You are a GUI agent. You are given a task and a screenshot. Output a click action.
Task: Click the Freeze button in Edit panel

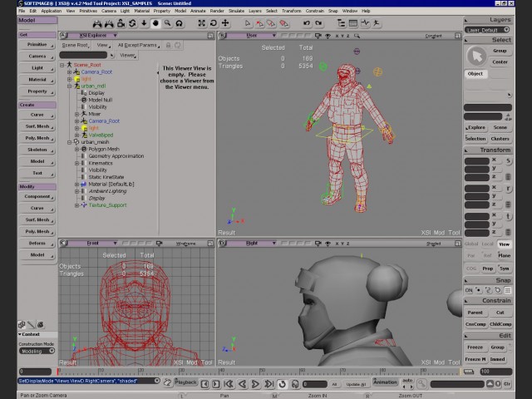[x=475, y=347]
